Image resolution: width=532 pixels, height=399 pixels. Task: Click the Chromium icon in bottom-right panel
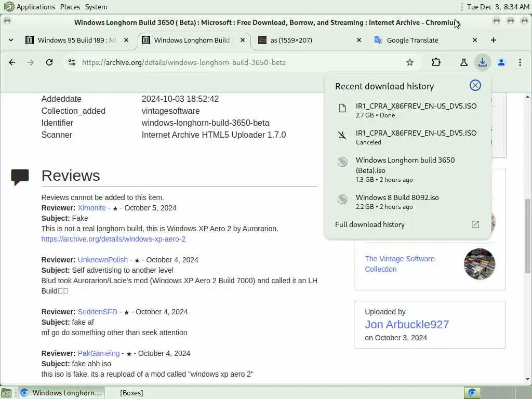point(472,393)
